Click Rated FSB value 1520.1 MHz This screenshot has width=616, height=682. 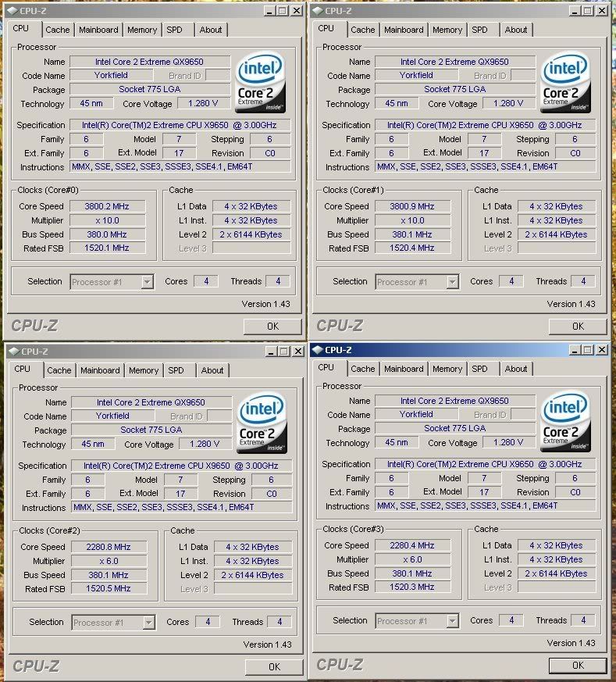point(108,248)
